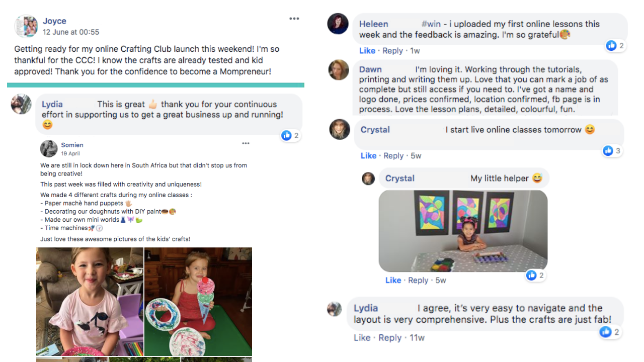Open the three-dot menu on Joyce's post
Screen dimensions: 644x362
294,19
